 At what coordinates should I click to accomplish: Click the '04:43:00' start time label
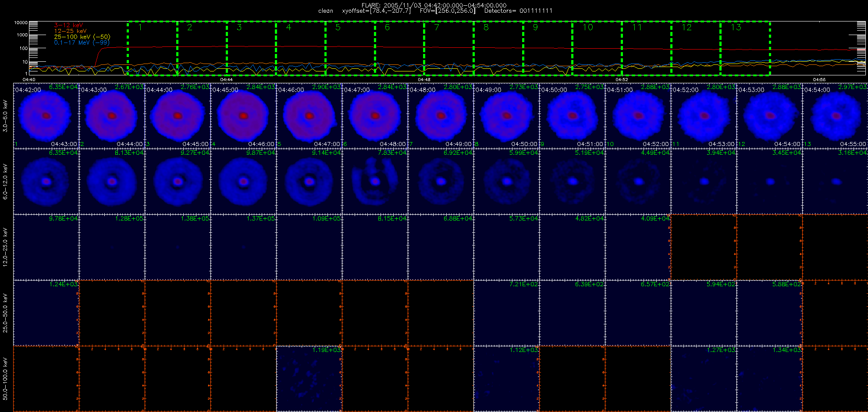coord(94,89)
